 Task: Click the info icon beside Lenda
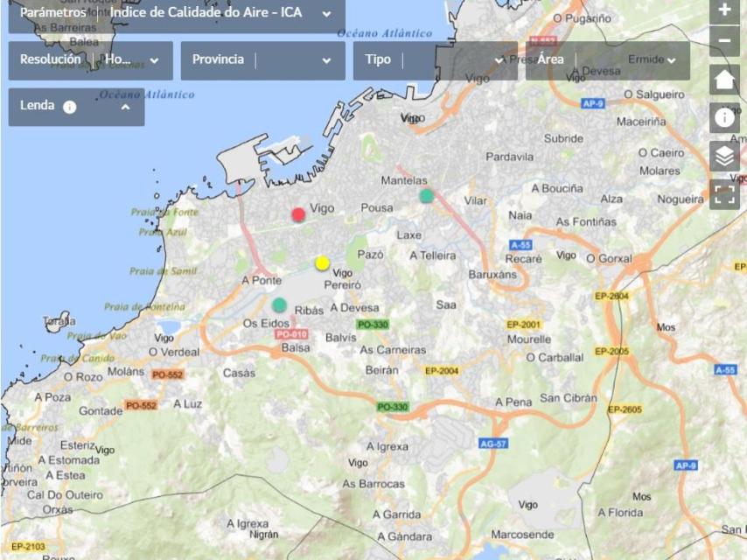[x=70, y=107]
